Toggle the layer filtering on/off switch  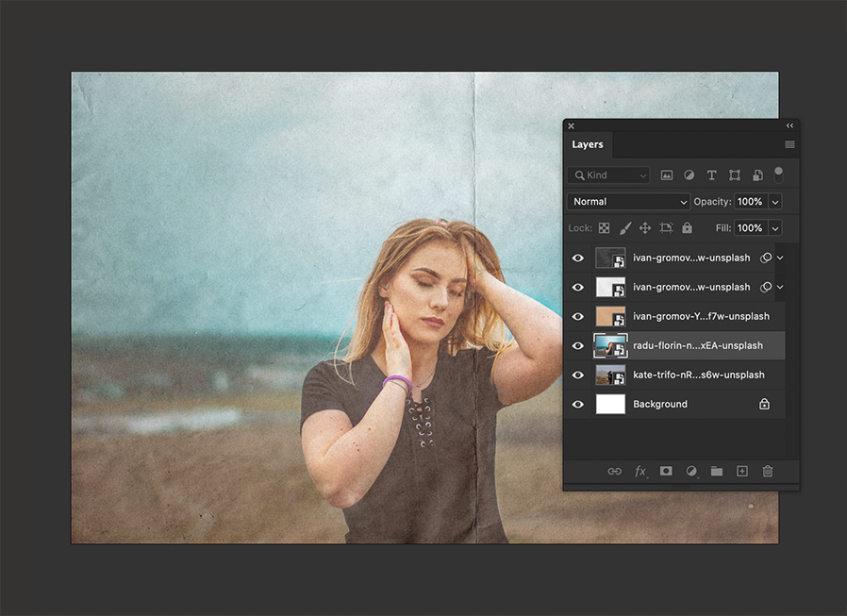[778, 175]
